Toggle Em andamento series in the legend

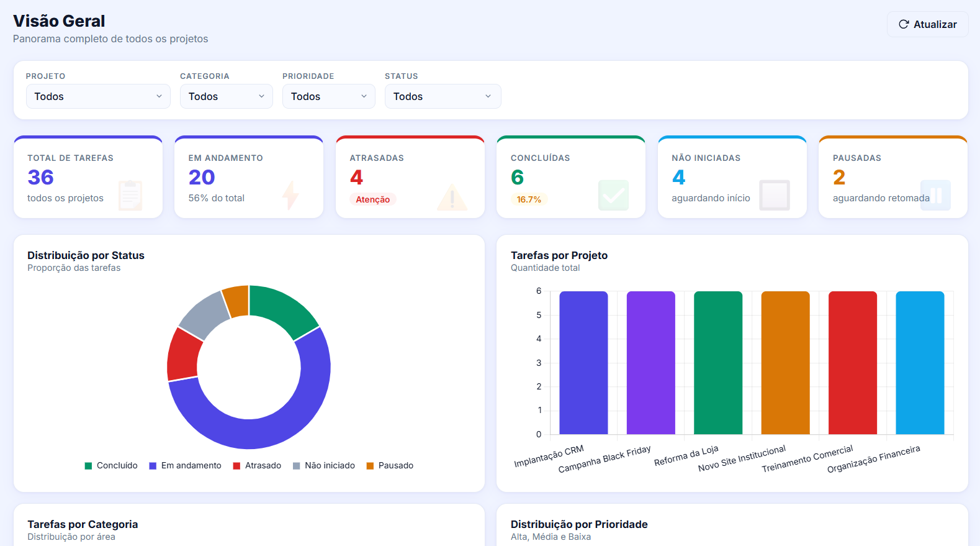click(185, 466)
